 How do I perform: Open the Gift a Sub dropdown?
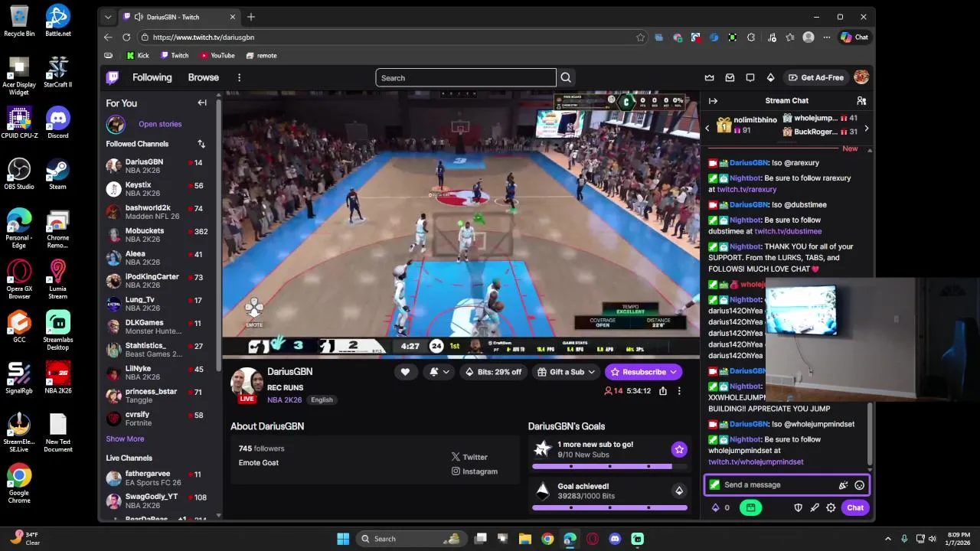[567, 372]
